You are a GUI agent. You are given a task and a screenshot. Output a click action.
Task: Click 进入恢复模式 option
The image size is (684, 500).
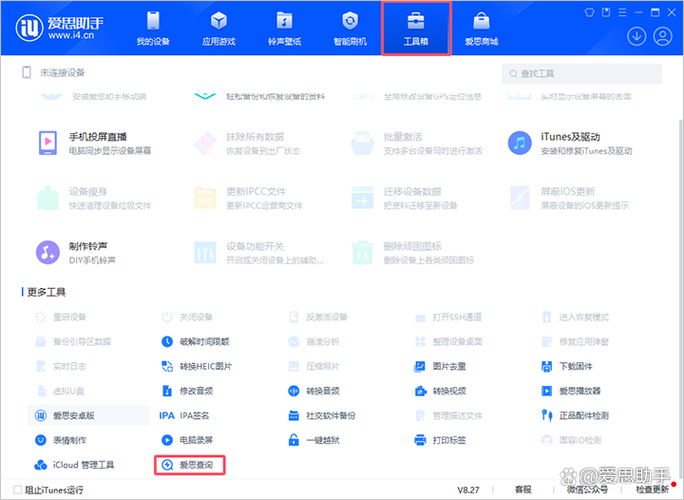(x=575, y=317)
